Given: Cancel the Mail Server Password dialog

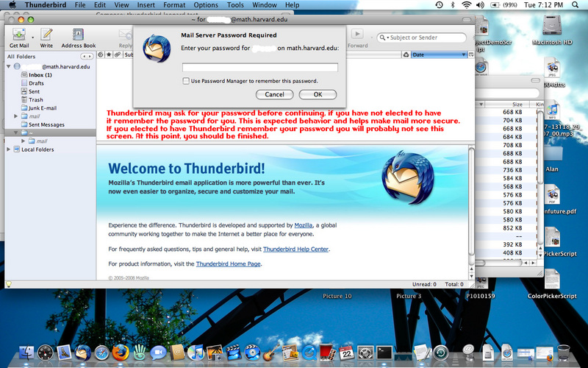Looking at the screenshot, I should [x=274, y=94].
